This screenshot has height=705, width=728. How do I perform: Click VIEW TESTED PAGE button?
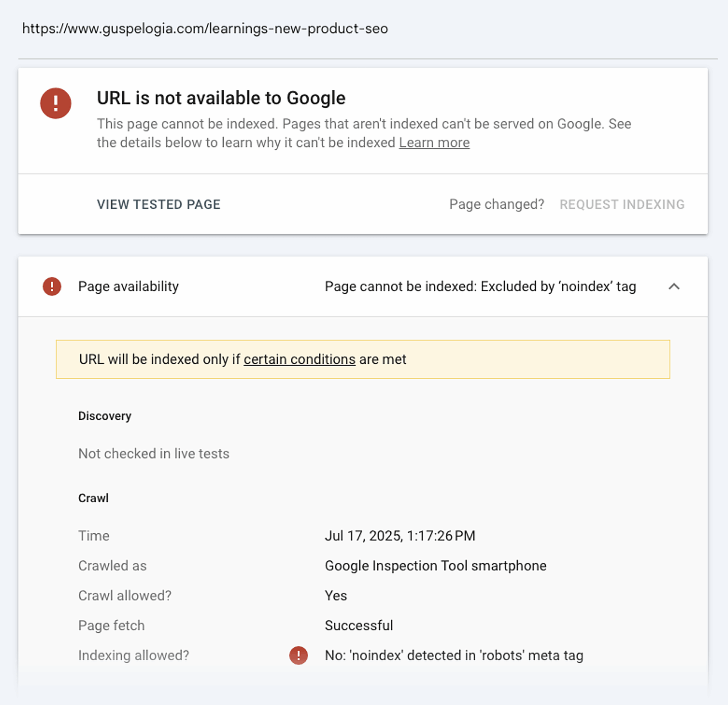pyautogui.click(x=159, y=204)
